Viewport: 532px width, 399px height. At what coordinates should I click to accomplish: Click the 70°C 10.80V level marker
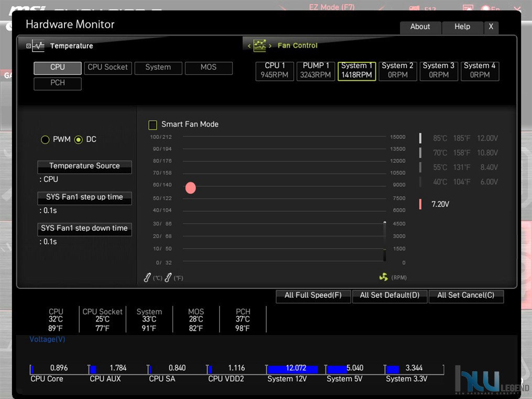pyautogui.click(x=420, y=153)
